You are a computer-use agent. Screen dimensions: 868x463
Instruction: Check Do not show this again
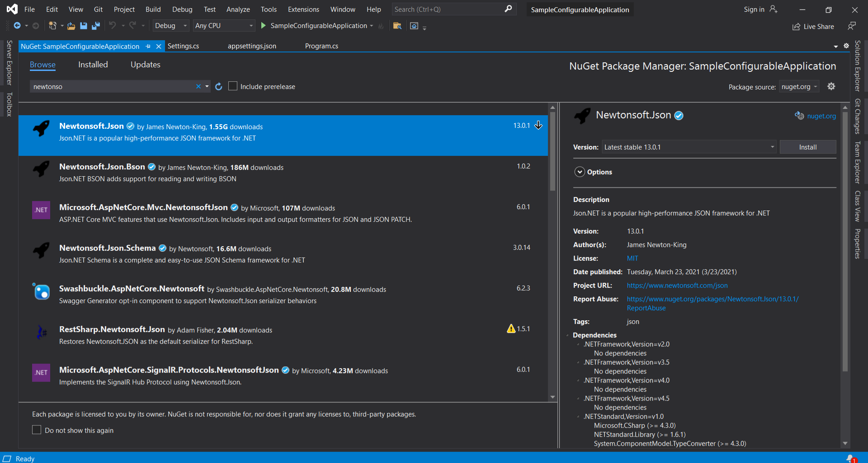(37, 430)
